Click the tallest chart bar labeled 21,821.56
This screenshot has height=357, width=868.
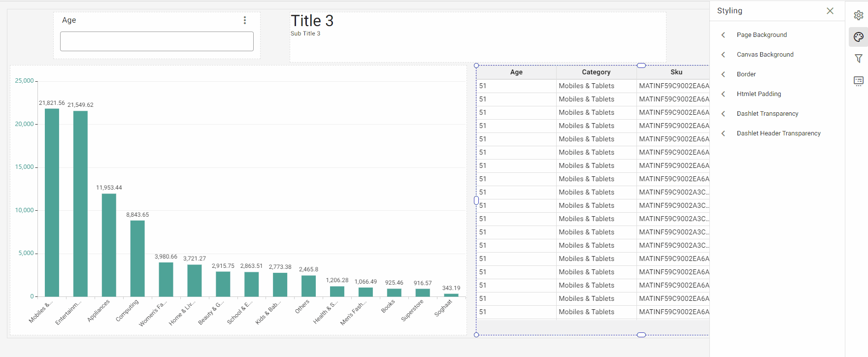tap(52, 202)
